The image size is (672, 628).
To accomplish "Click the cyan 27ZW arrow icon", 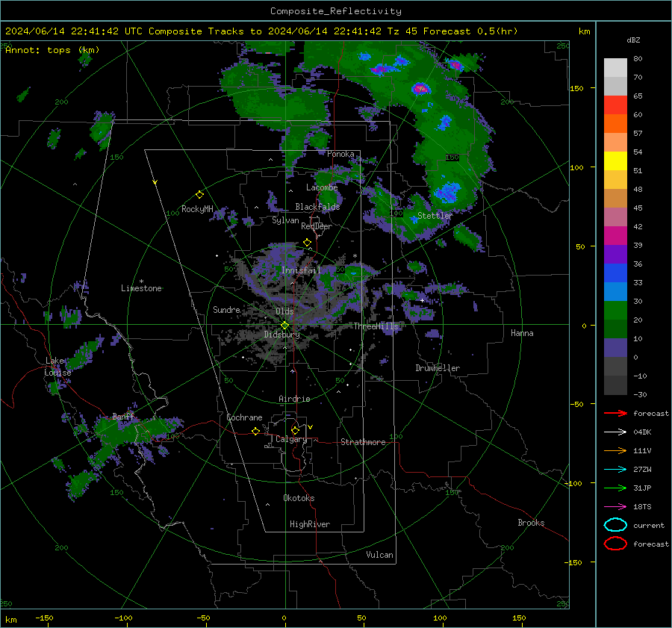I will pyautogui.click(x=615, y=470).
